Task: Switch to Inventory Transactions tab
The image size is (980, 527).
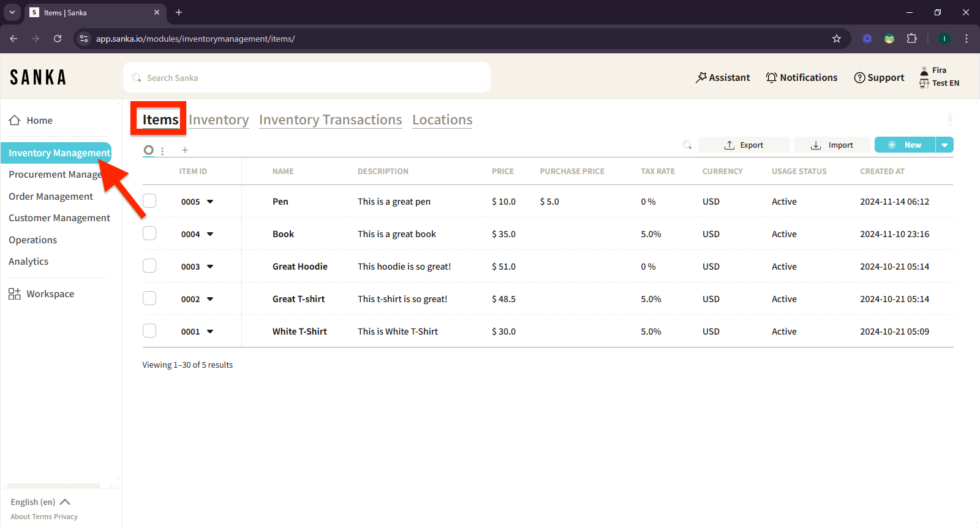Action: 330,120
